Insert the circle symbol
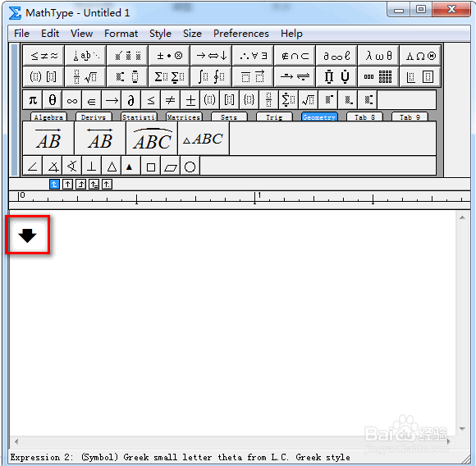 point(190,166)
